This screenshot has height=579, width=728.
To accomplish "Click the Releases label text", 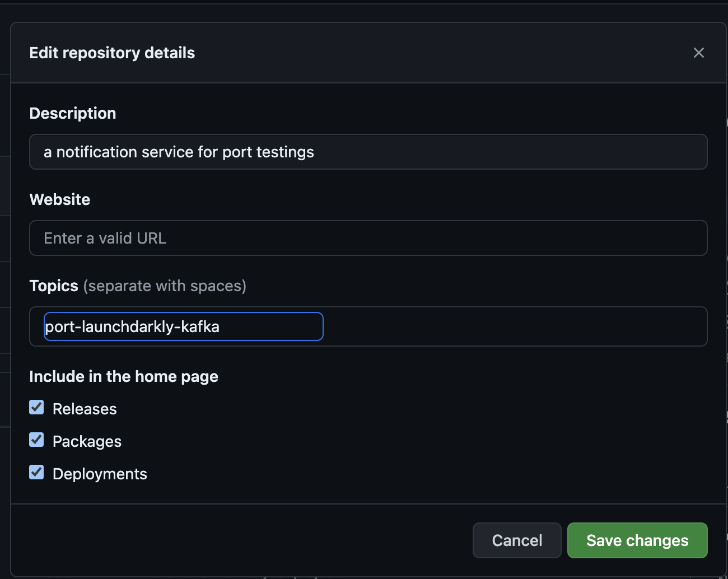I will pyautogui.click(x=85, y=409).
